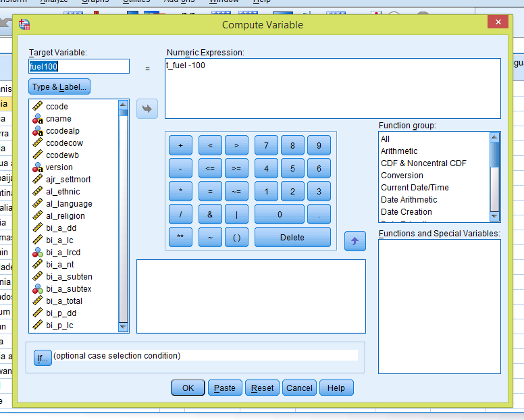This screenshot has height=420, width=524.
Task: Click the Paste button
Action: 225,388
